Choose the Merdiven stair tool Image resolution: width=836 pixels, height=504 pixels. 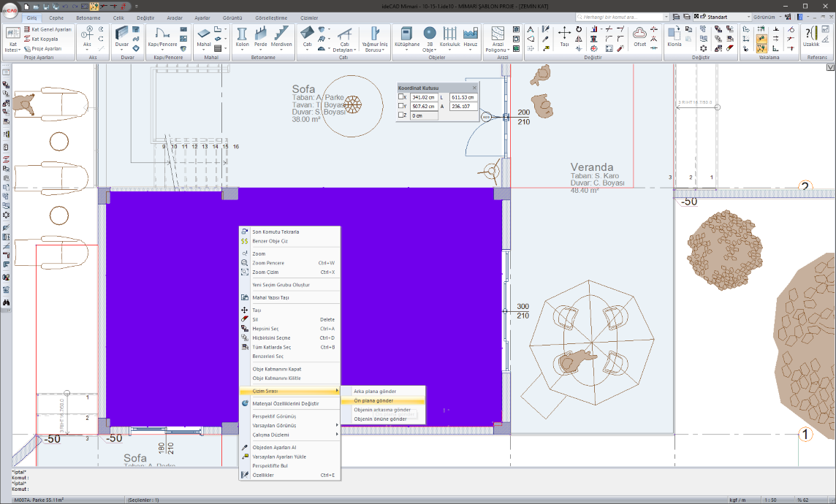[281, 36]
